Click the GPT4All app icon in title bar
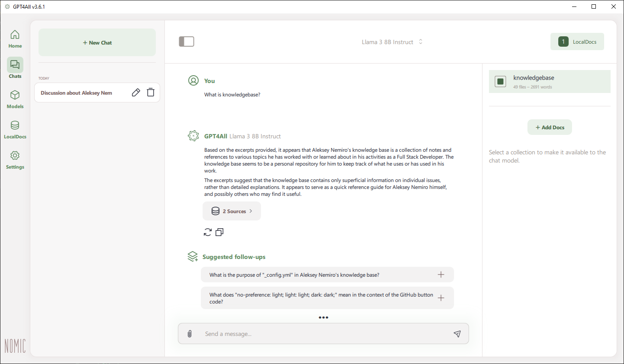The height and width of the screenshot is (364, 624). coord(7,6)
